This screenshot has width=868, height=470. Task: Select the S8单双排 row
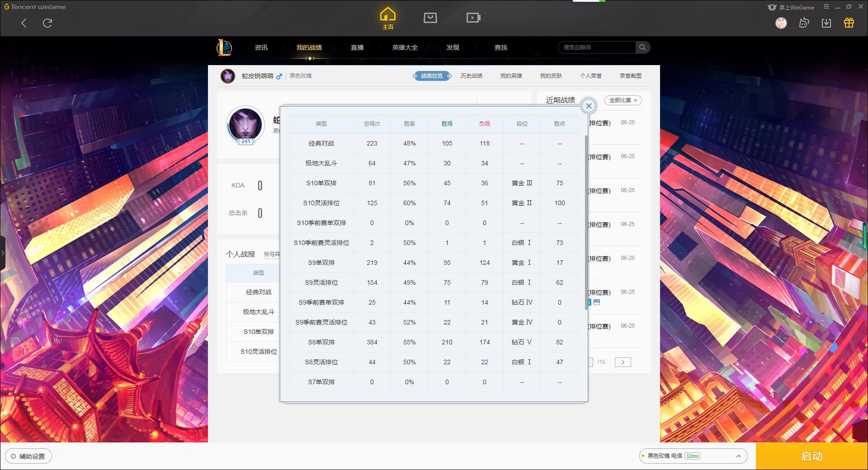point(434,342)
